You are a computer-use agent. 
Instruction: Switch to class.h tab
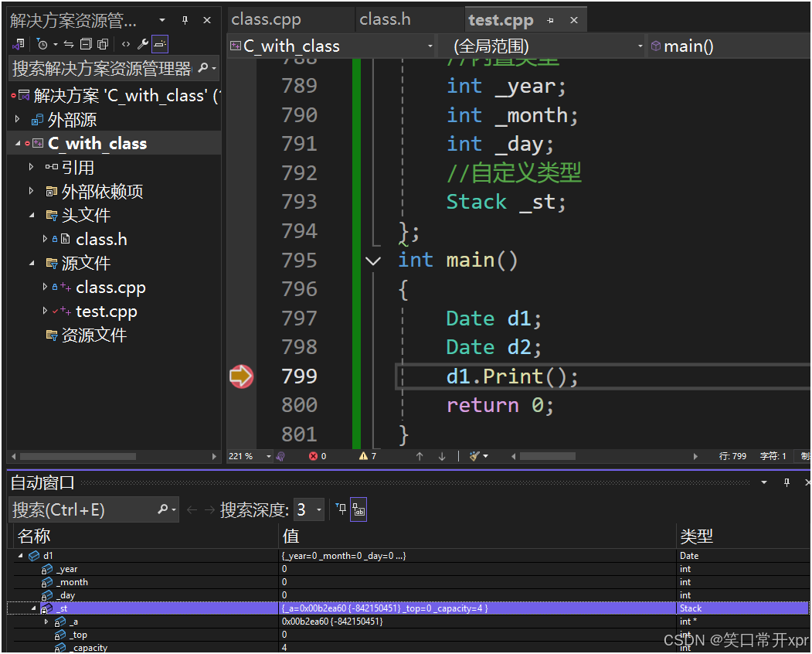tap(385, 19)
